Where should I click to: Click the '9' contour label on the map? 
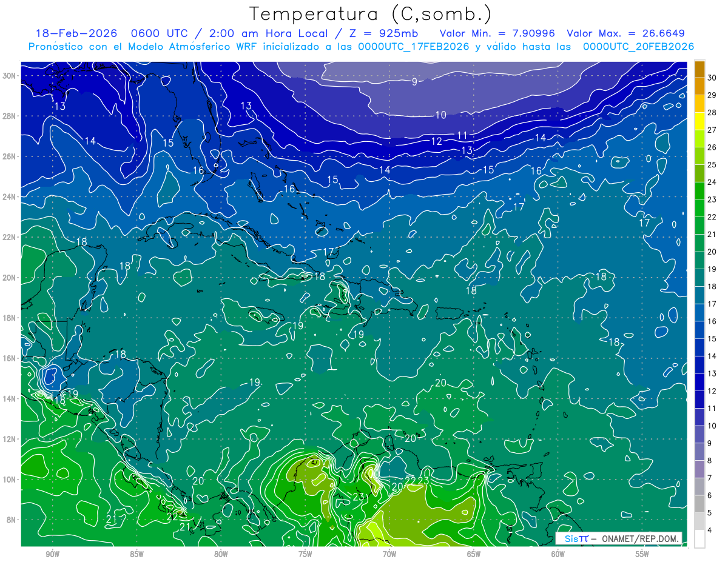(414, 82)
